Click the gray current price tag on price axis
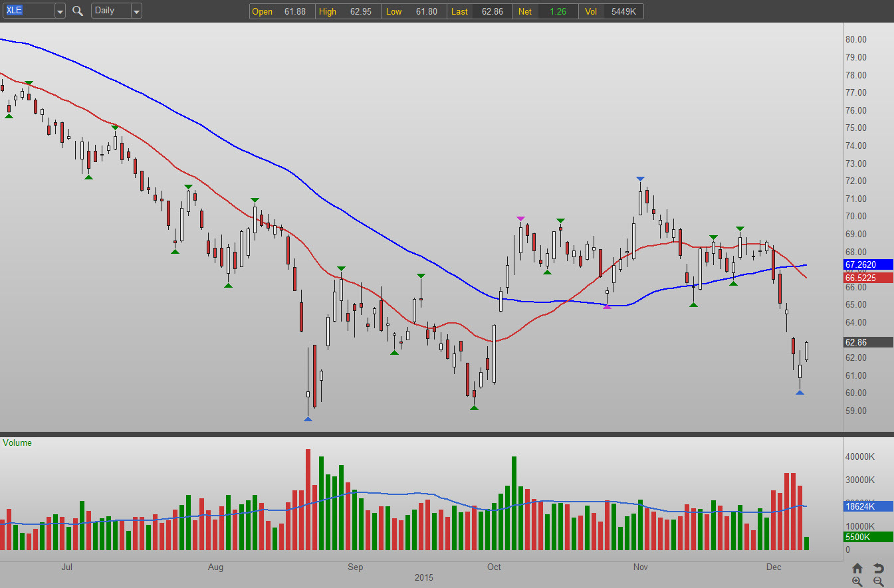 [x=868, y=343]
